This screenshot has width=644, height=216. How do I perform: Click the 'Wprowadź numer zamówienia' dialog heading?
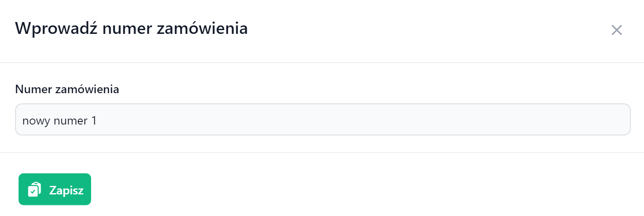pyautogui.click(x=131, y=29)
